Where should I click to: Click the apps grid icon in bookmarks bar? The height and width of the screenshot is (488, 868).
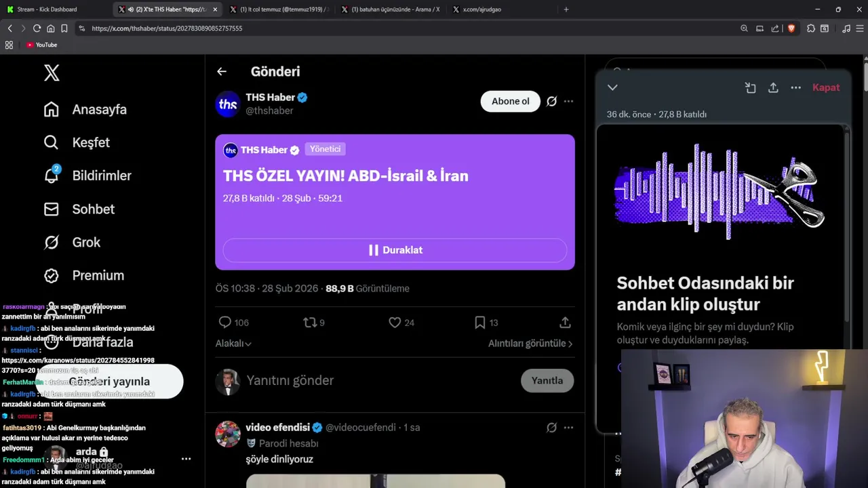pos(9,45)
